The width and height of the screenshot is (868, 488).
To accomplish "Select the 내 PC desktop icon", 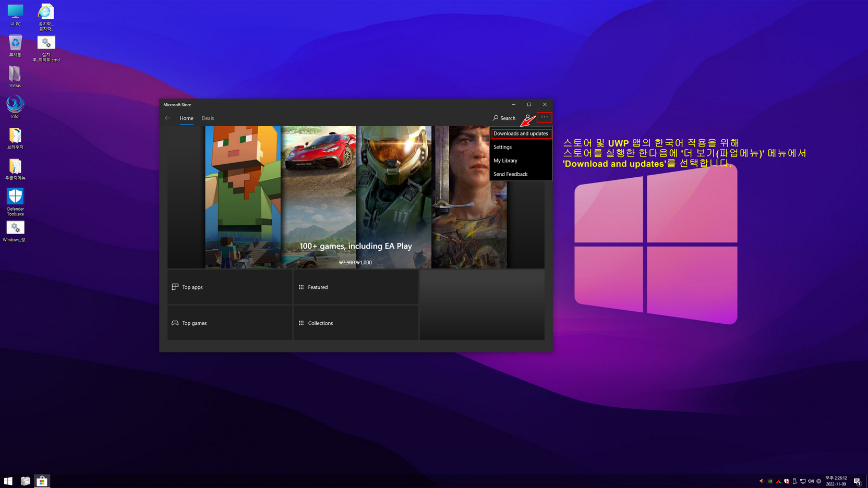I will click(15, 15).
